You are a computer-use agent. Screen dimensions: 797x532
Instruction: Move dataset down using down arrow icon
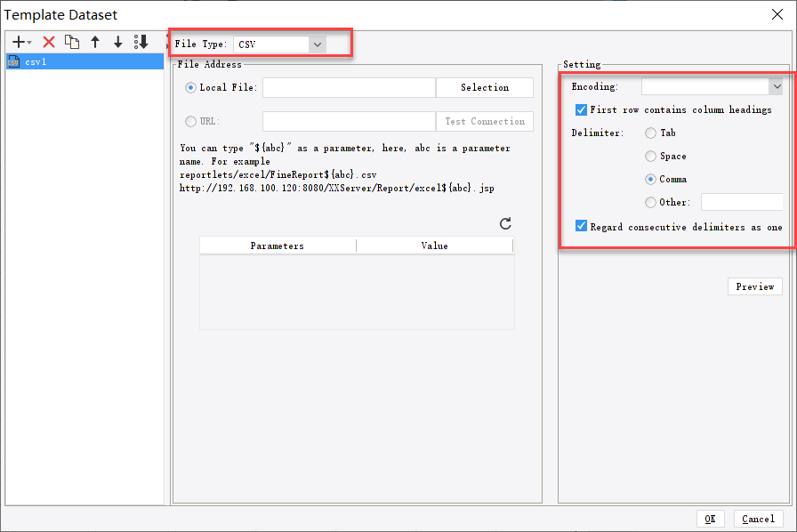point(117,41)
